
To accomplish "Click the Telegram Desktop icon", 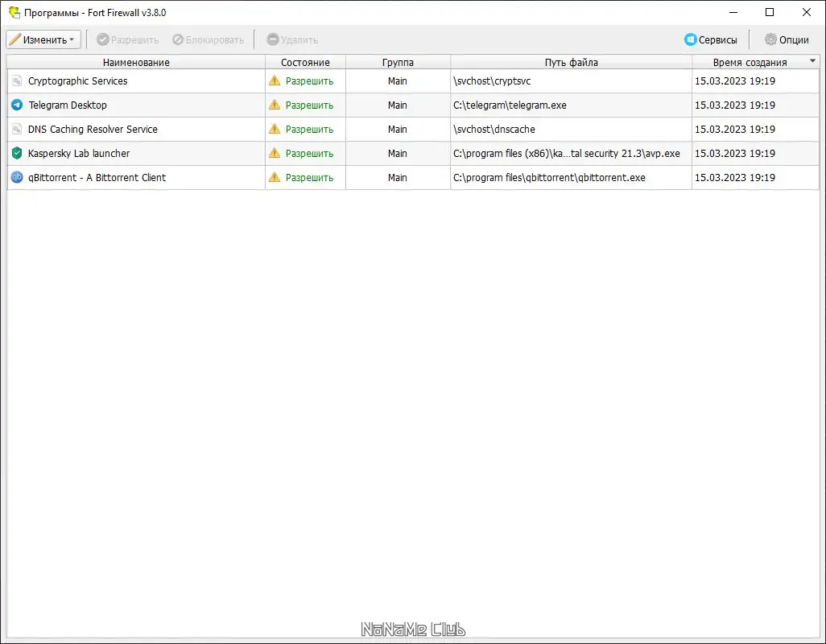I will click(17, 105).
